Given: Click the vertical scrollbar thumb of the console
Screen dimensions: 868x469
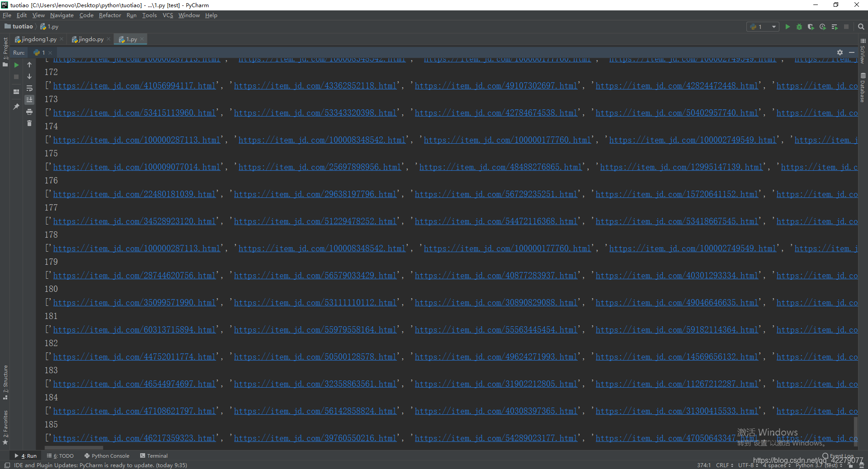Looking at the screenshot, I should [855, 432].
